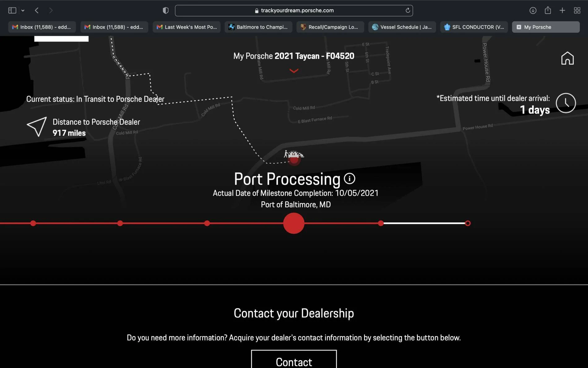Go forward to the next page
This screenshot has height=368, width=588.
[51, 11]
